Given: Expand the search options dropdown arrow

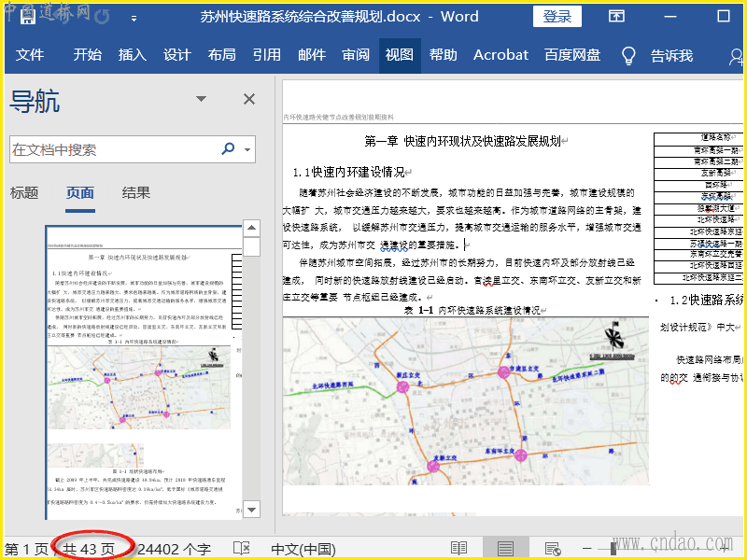Looking at the screenshot, I should point(247,149).
